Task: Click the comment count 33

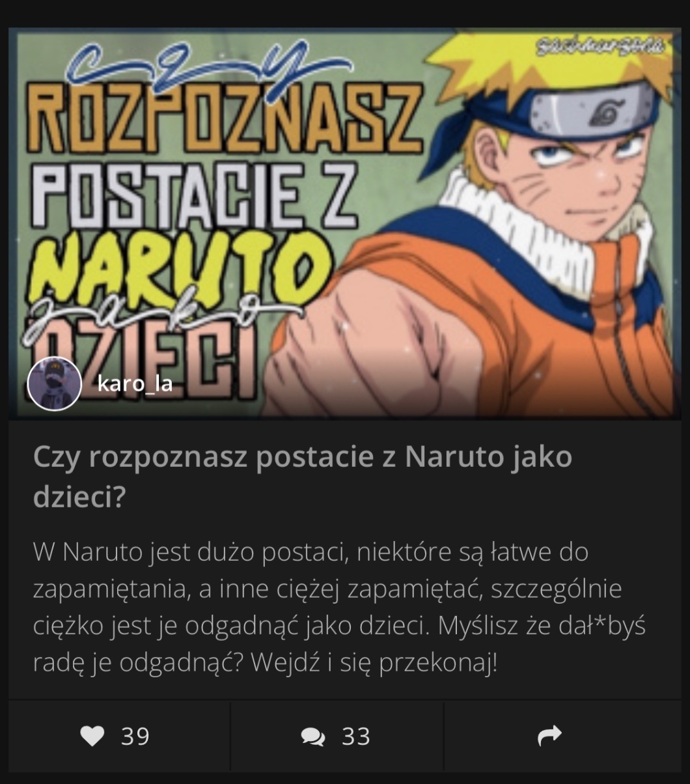Action: (x=356, y=736)
